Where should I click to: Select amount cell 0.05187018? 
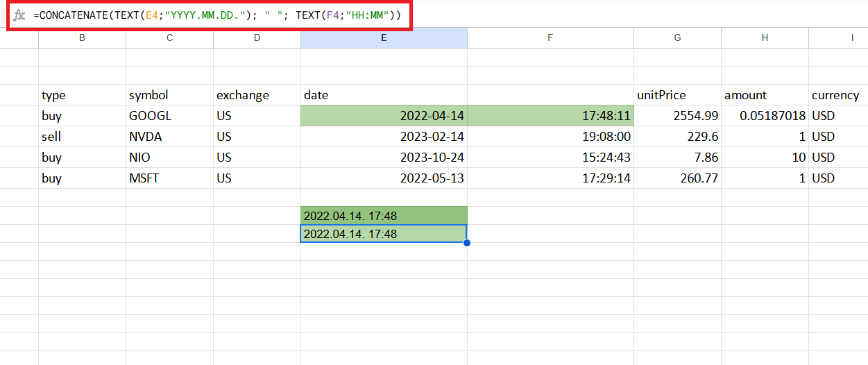(x=765, y=116)
